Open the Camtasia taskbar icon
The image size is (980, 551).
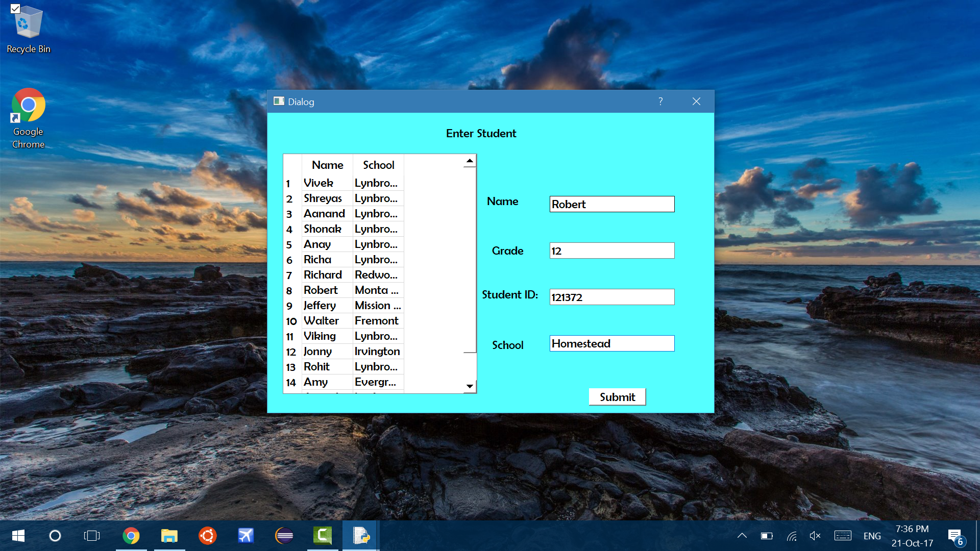323,536
